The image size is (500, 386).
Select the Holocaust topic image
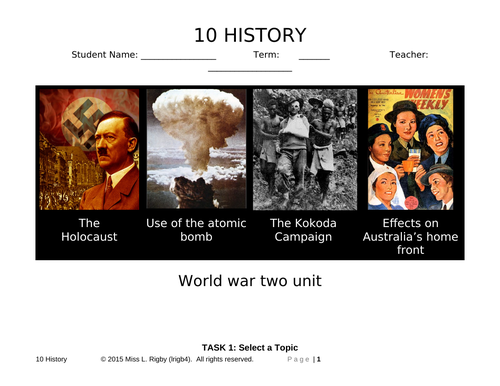click(89, 149)
